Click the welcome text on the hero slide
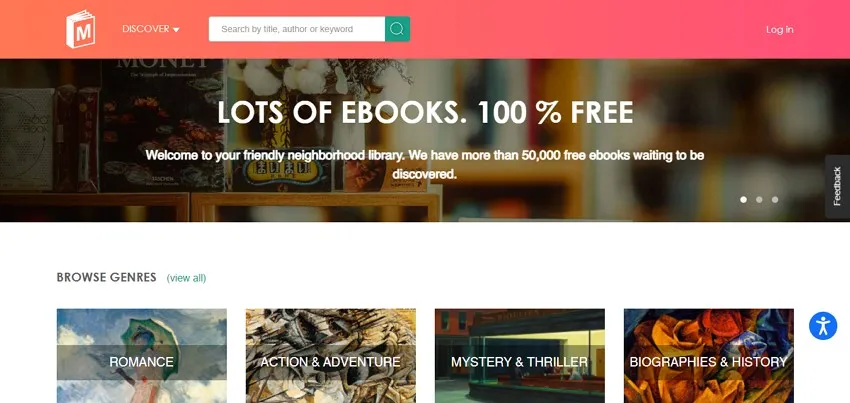850x403 pixels. tap(425, 165)
